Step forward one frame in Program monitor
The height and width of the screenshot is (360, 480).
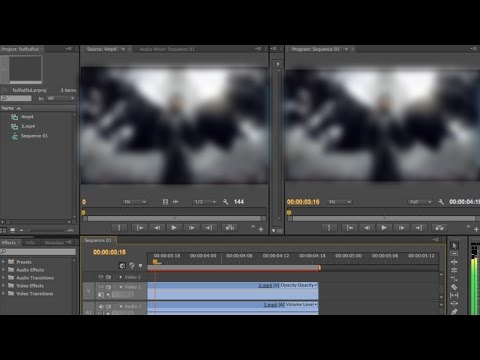tap(401, 228)
